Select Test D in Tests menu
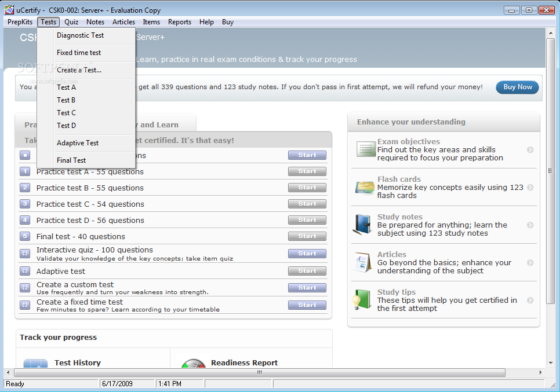 (x=86, y=126)
